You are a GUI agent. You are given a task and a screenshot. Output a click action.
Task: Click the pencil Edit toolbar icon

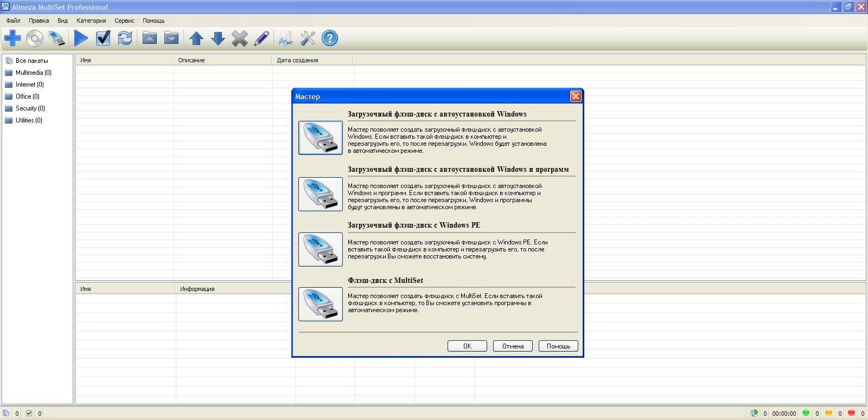261,38
